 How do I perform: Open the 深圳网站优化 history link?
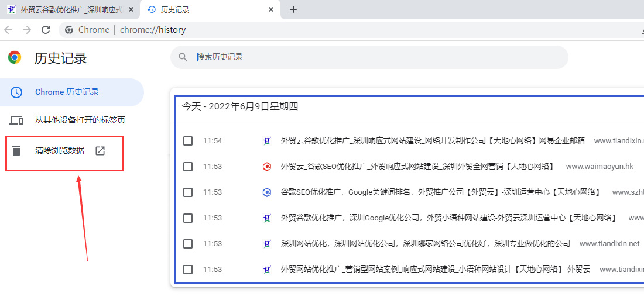[425, 244]
